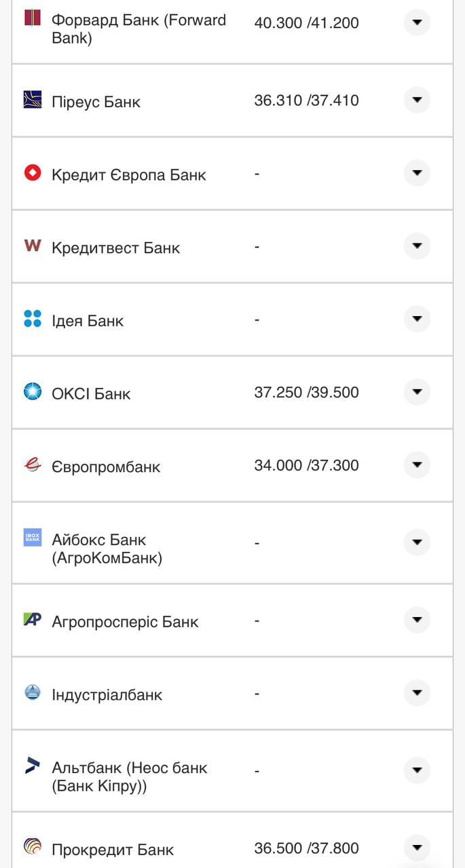This screenshot has width=465, height=868.
Task: Click the ОКСІ Банк rate 37.250 /39.500
Action: click(x=306, y=393)
